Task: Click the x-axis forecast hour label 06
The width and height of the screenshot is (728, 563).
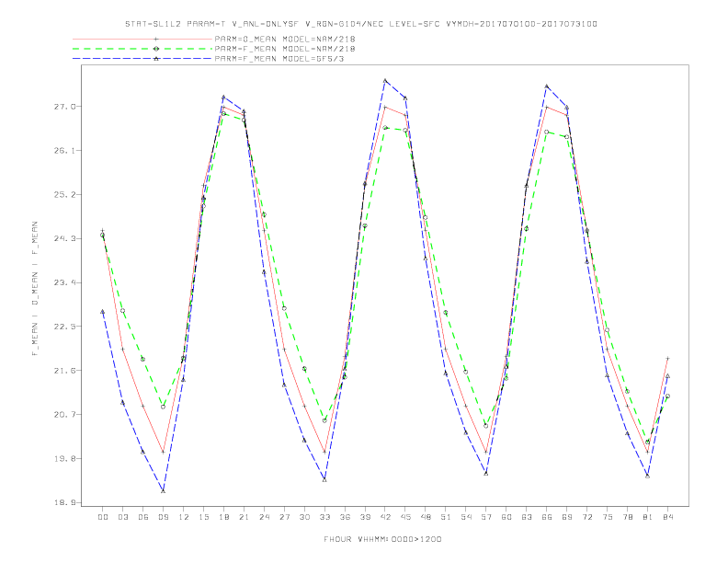Action: coord(143,517)
